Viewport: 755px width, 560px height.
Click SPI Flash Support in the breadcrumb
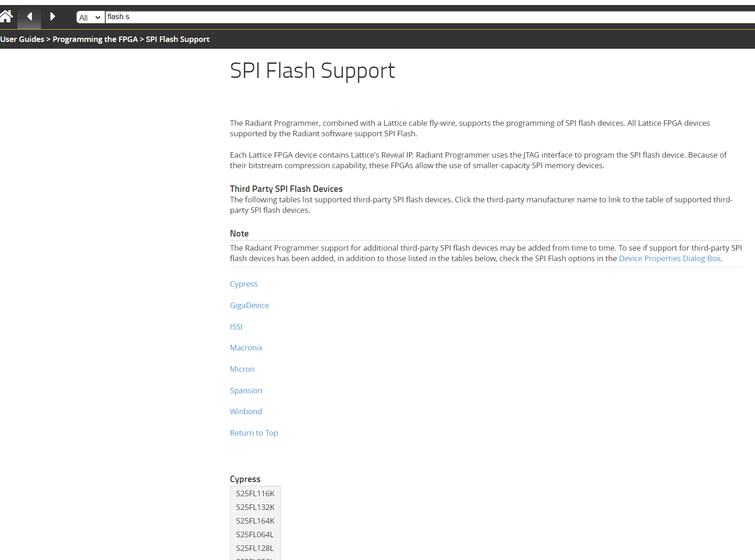click(x=178, y=39)
